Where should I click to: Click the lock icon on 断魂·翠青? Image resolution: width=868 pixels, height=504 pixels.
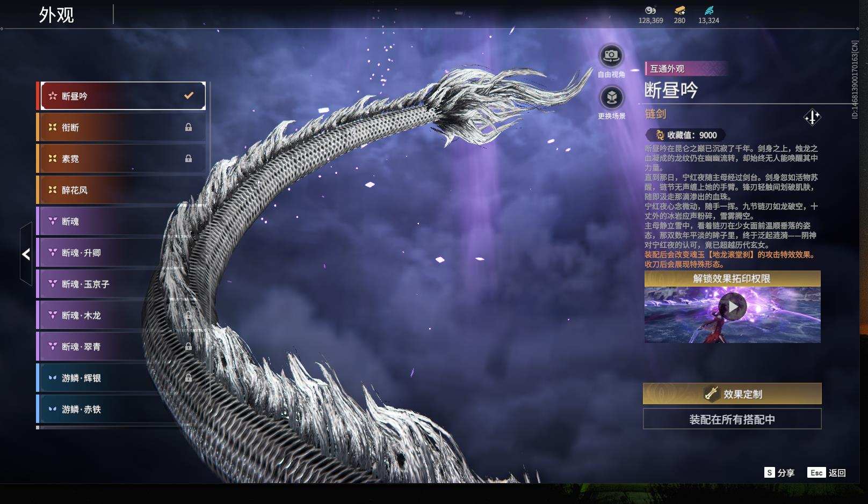tap(189, 346)
